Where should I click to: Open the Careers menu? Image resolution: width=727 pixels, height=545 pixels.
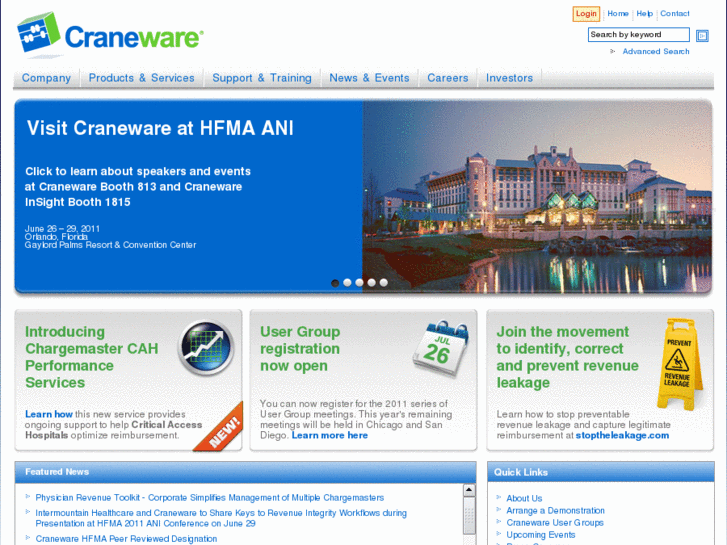coord(448,78)
